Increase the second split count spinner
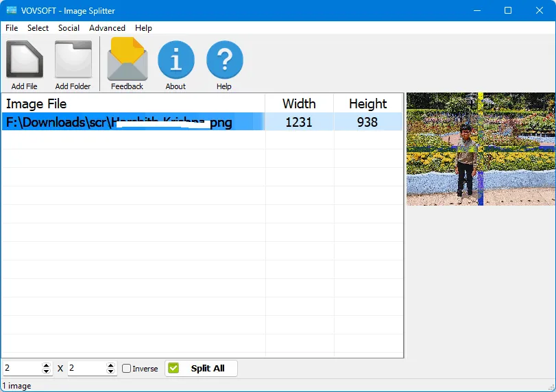The height and width of the screenshot is (392, 556). pyautogui.click(x=111, y=365)
